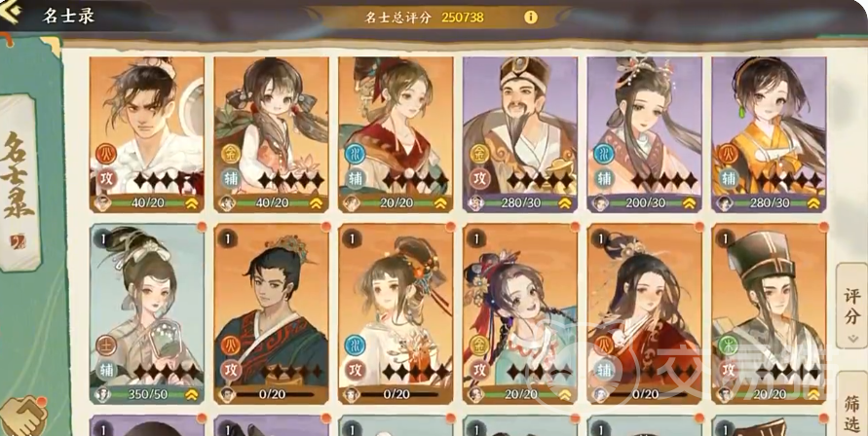Tap the 攻 role badge on the first card
This screenshot has width=868, height=436.
tap(106, 178)
